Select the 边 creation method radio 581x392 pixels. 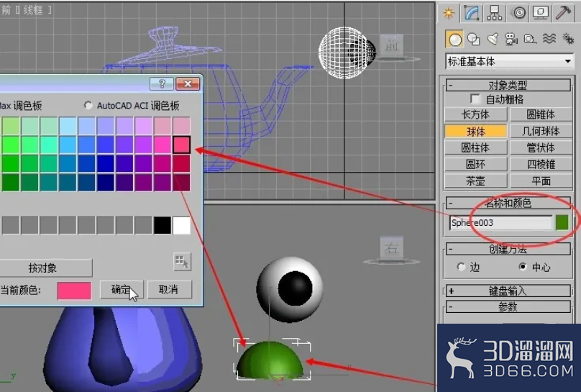coord(461,267)
